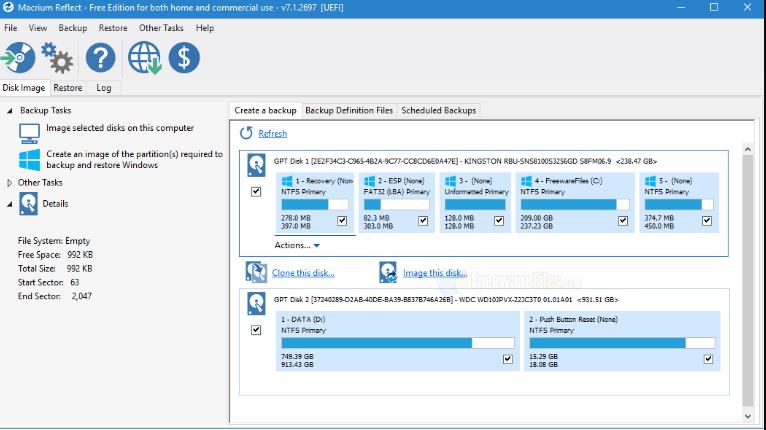
Task: Uncheck the FreewareFiles (C:) partition checkbox
Action: (x=623, y=221)
